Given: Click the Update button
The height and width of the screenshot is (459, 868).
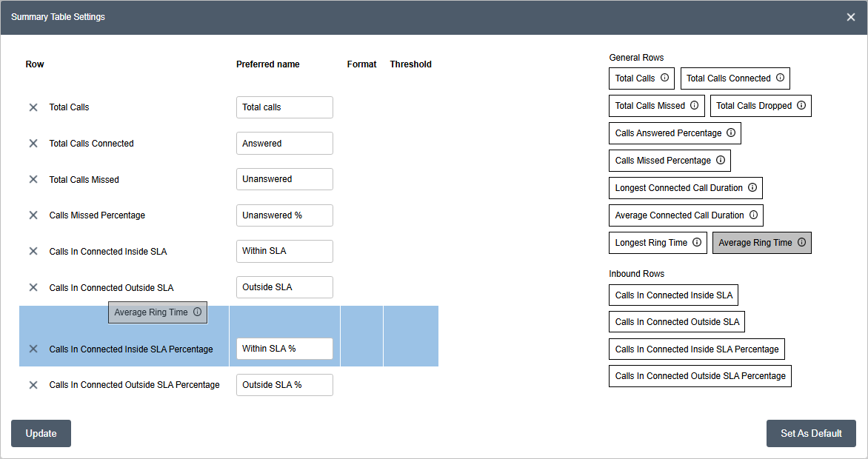Looking at the screenshot, I should click(41, 434).
